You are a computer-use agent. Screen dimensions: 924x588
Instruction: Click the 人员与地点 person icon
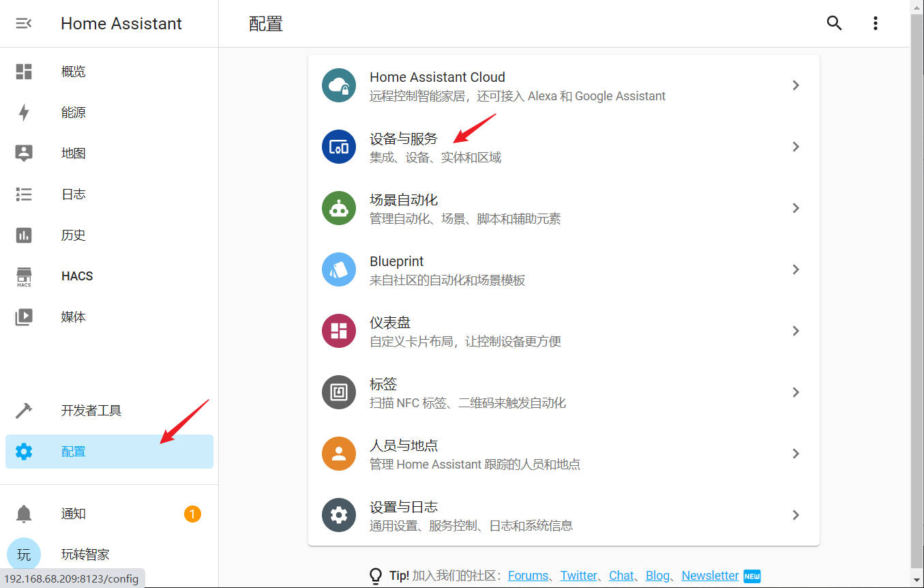(x=339, y=454)
